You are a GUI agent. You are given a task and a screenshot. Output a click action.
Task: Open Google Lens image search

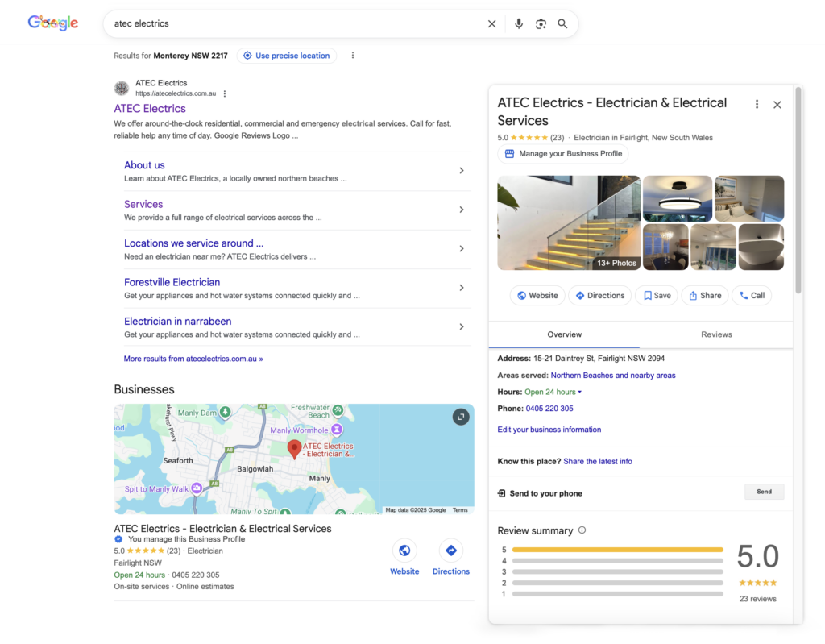[x=541, y=23]
